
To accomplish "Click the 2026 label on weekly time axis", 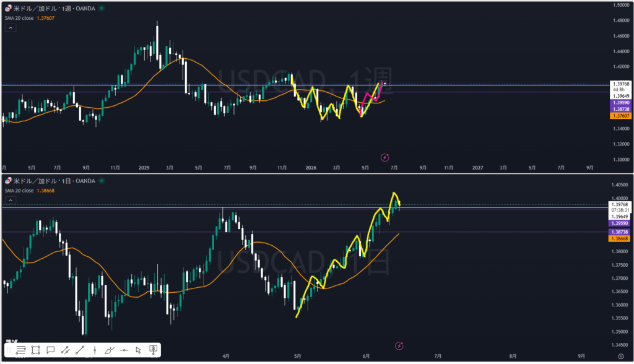I will (x=311, y=168).
